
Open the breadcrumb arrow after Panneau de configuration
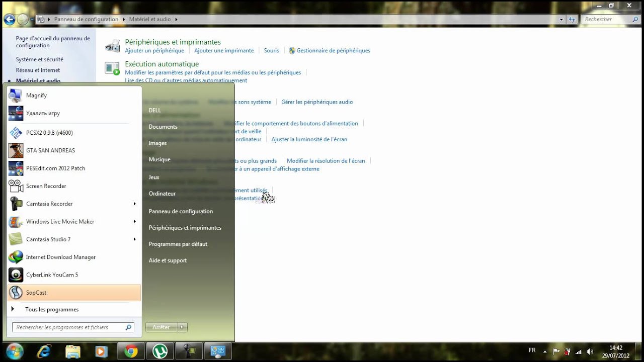[124, 20]
